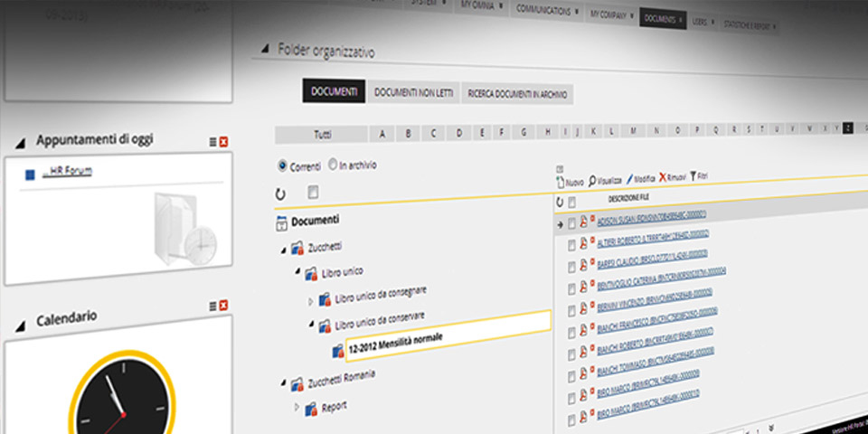Open the USERS menu
This screenshot has height=434, width=868.
tap(703, 22)
